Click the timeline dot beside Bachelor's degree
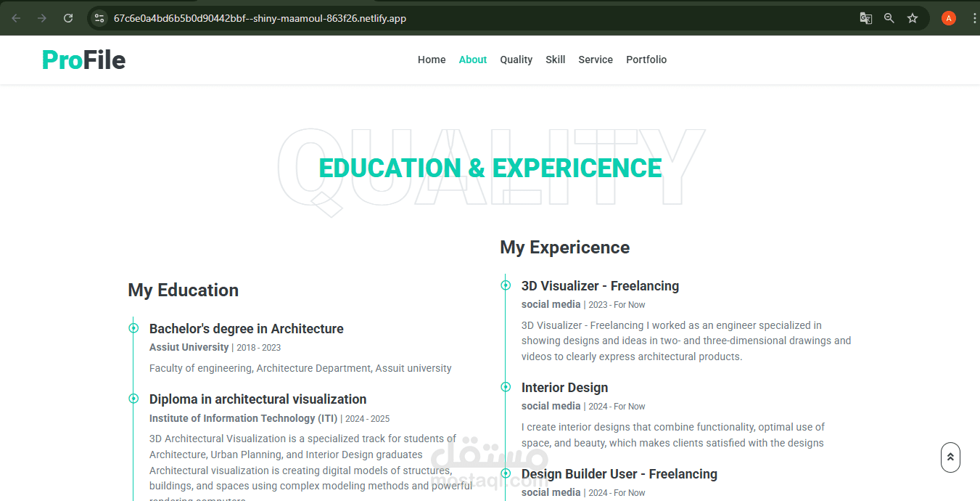The image size is (980, 501). click(133, 328)
